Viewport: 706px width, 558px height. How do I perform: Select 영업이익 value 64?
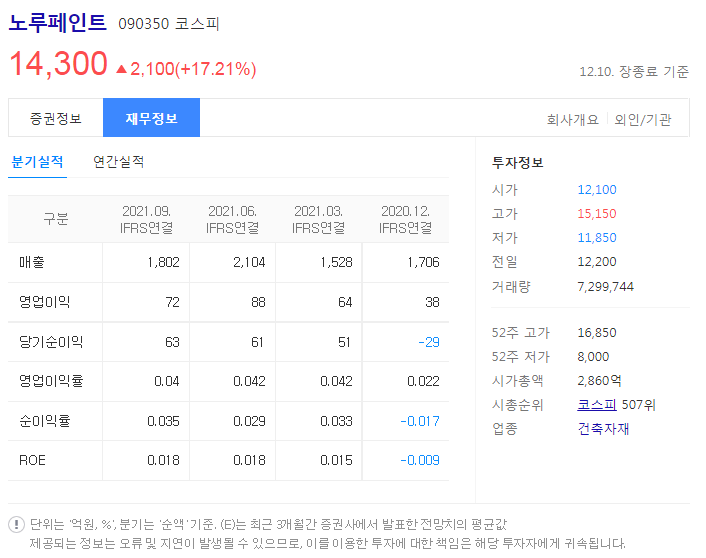(345, 302)
